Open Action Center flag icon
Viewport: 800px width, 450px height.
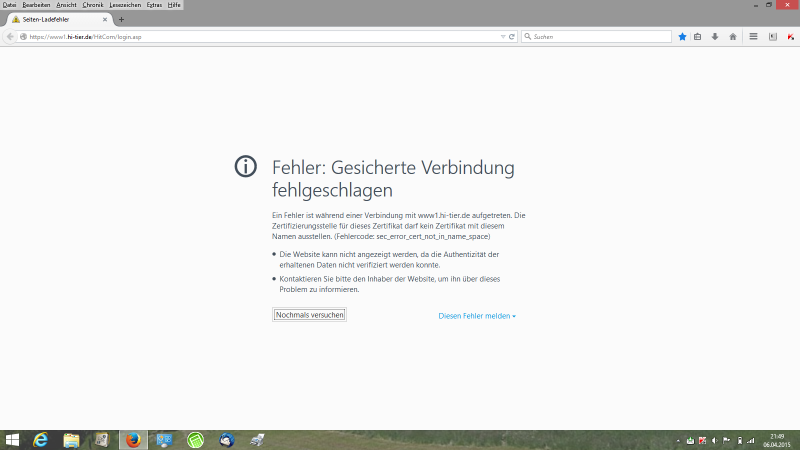pyautogui.click(x=727, y=440)
